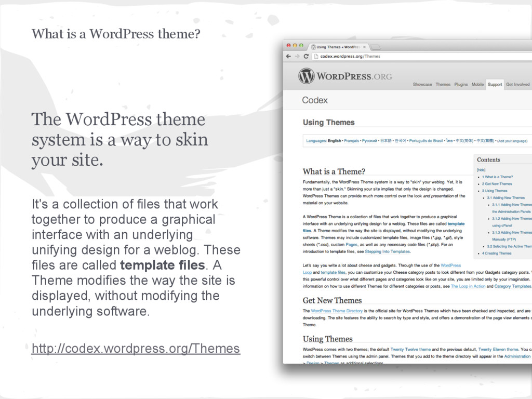Open the Category Templates link
The image size is (532, 399).
513,286
